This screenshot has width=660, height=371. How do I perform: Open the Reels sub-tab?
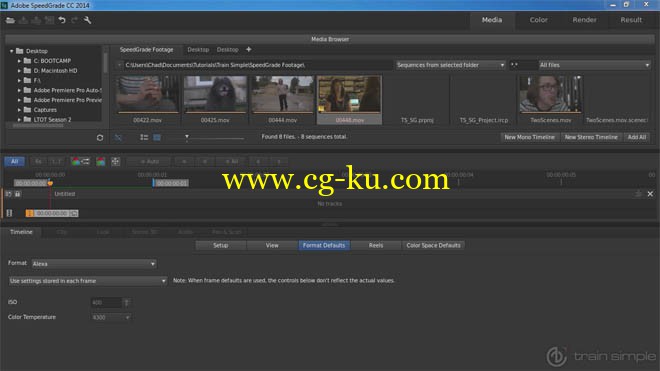click(376, 246)
